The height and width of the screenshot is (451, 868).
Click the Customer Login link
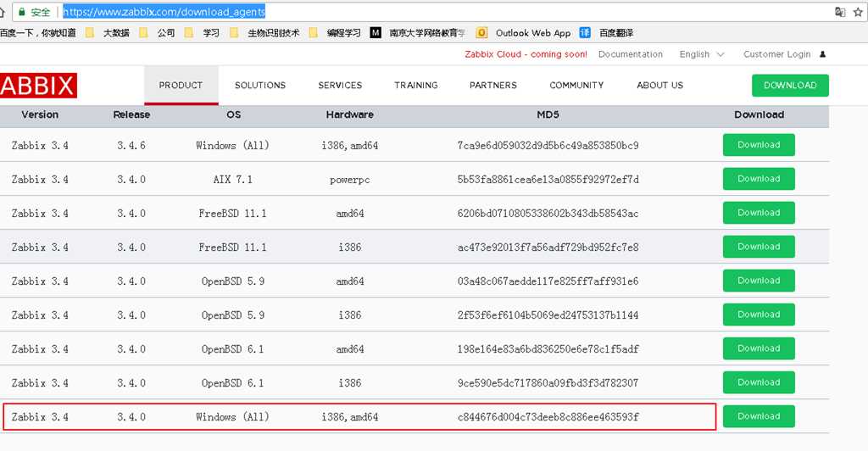(x=776, y=54)
